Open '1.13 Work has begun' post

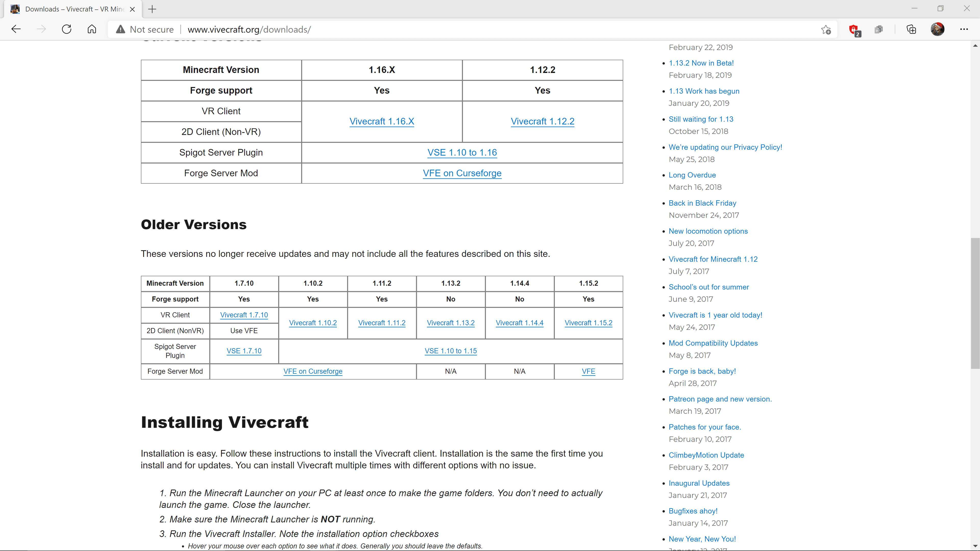pos(704,91)
